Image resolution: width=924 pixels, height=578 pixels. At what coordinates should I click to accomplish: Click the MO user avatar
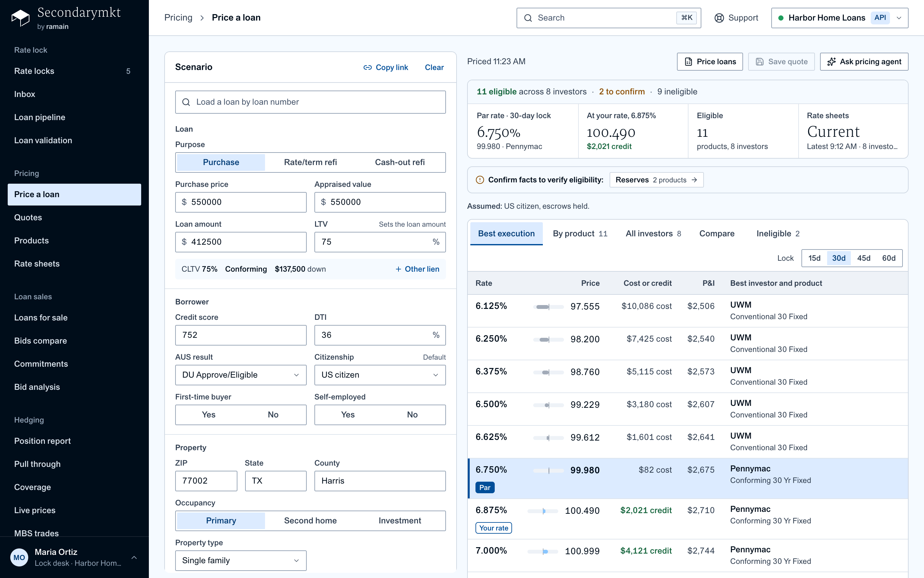click(19, 557)
